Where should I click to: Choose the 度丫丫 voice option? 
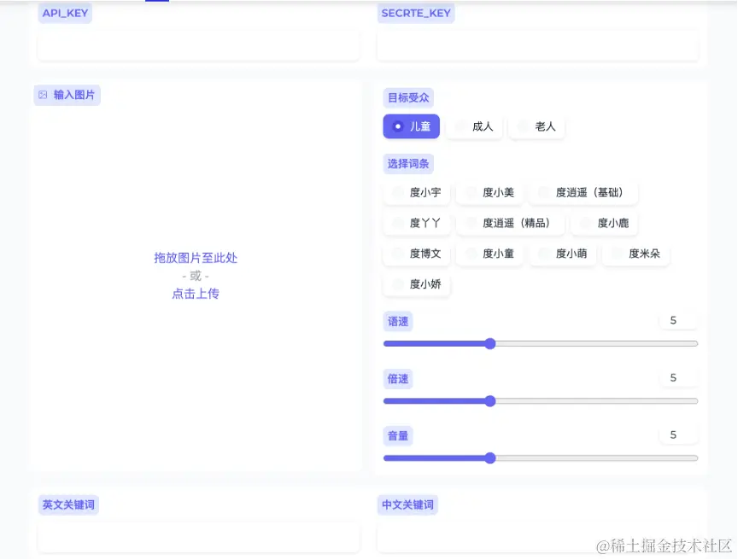click(417, 223)
